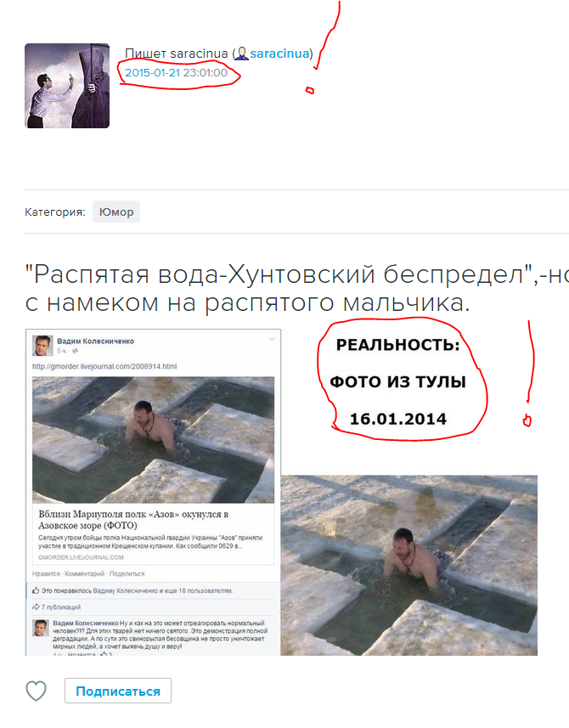Click the thumbs-up likes icon
The image size is (569, 728).
coord(36,590)
